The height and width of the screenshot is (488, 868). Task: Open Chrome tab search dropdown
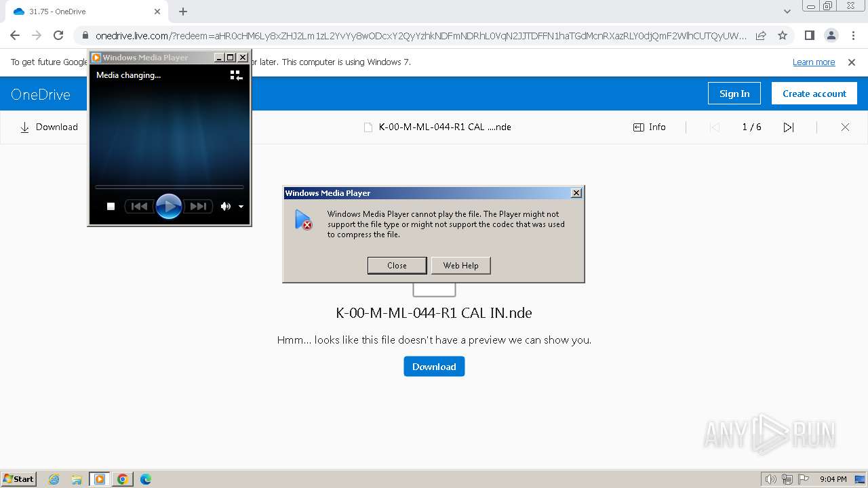[787, 12]
